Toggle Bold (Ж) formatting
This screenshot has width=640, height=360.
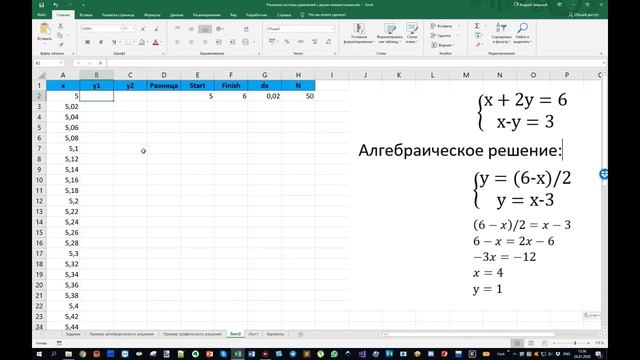coord(87,42)
